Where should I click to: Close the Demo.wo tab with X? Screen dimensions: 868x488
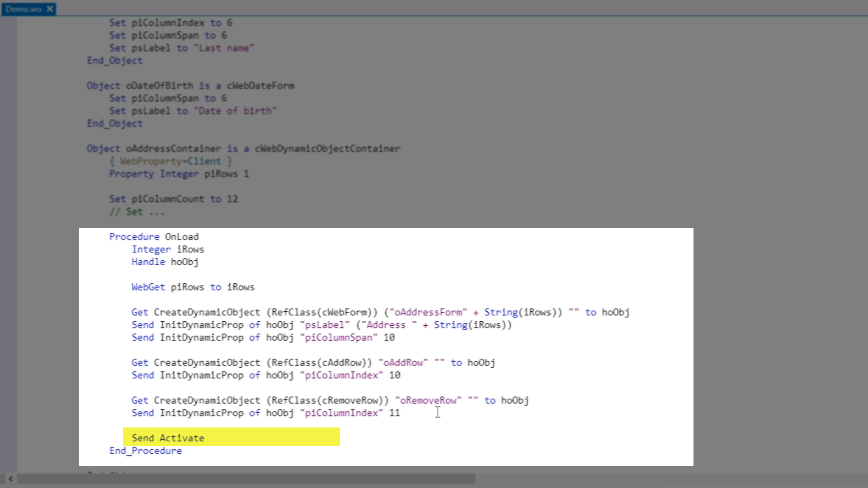[x=50, y=9]
